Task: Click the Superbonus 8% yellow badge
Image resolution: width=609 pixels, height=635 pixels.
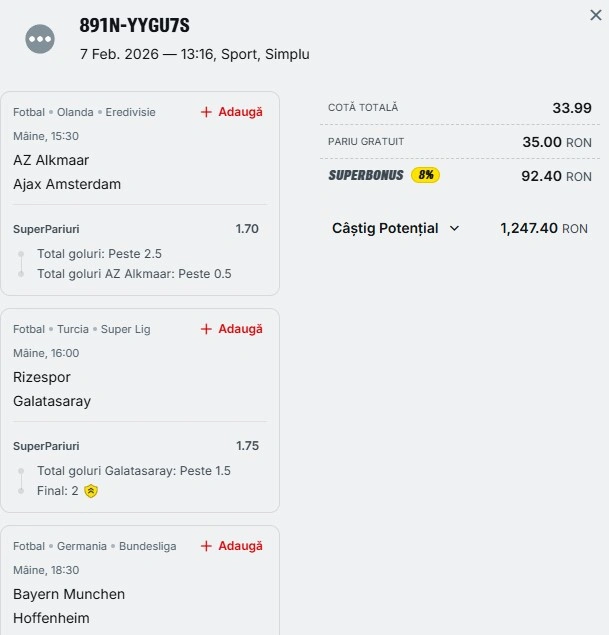Action: (425, 175)
